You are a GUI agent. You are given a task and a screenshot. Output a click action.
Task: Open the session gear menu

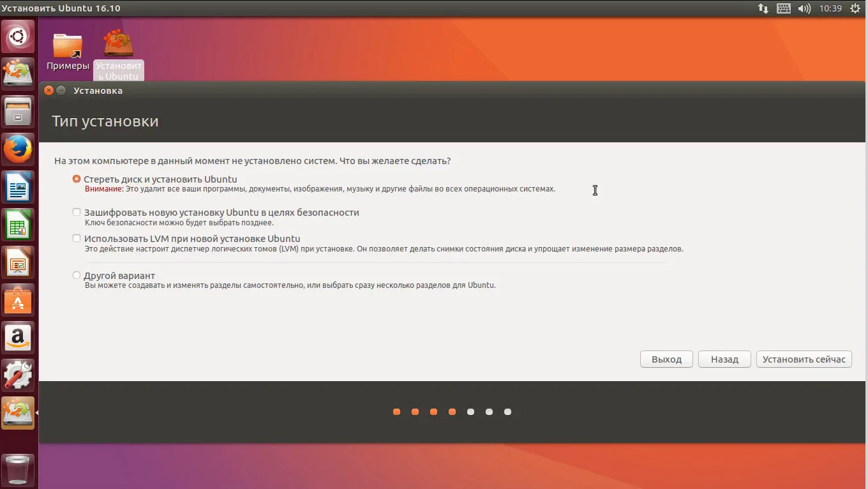pyautogui.click(x=856, y=8)
